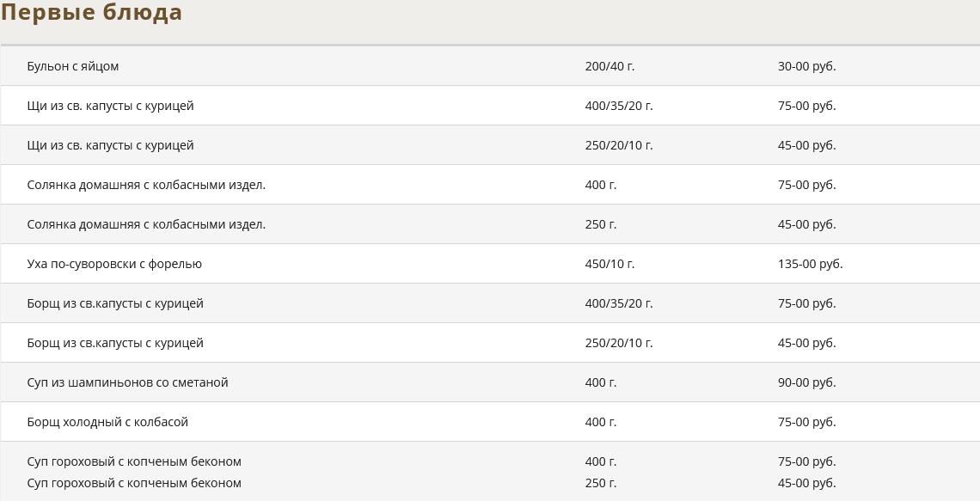
Task: Select Борщ из св.капусты 250/20/10 г. dish name
Action: pos(115,343)
